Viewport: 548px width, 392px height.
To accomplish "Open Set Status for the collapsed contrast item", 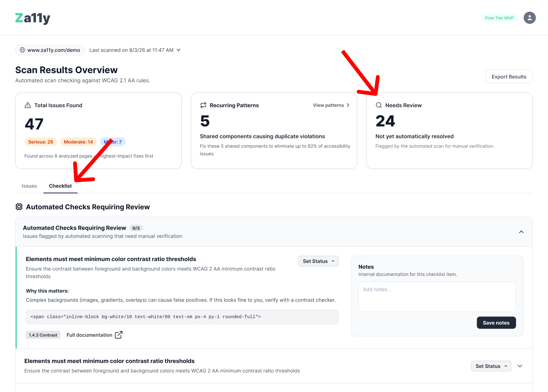I will tap(491, 366).
